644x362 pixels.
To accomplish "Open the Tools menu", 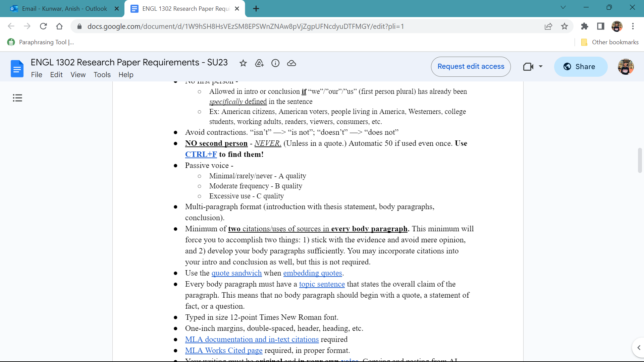I will click(x=102, y=74).
